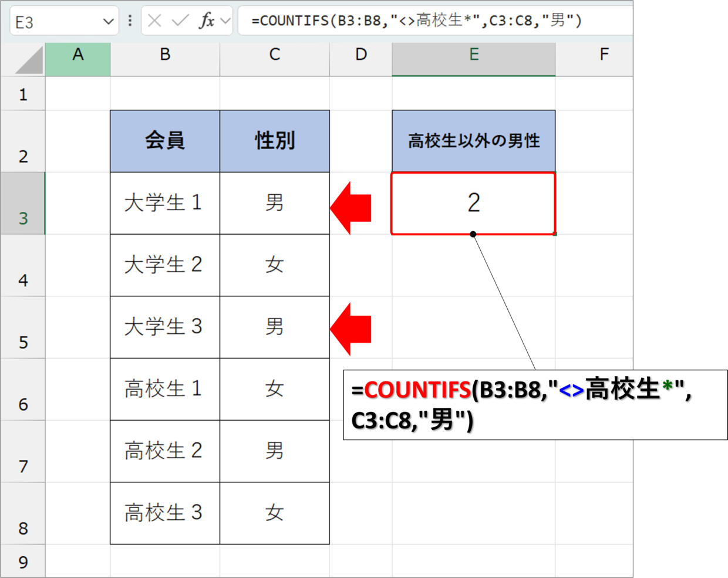This screenshot has width=728, height=578.
Task: Click 男 cell in 大学生 3 row
Action: (x=275, y=327)
